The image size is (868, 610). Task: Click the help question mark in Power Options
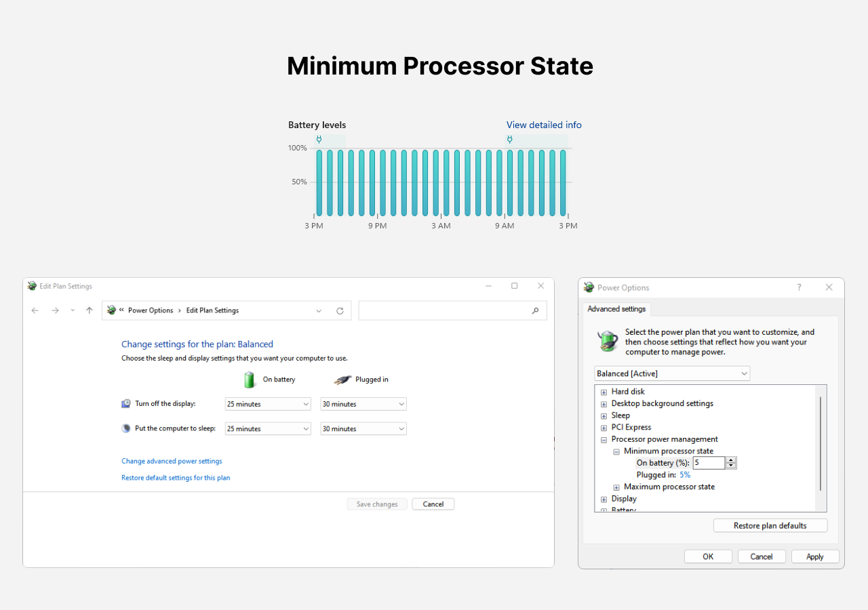(x=799, y=287)
